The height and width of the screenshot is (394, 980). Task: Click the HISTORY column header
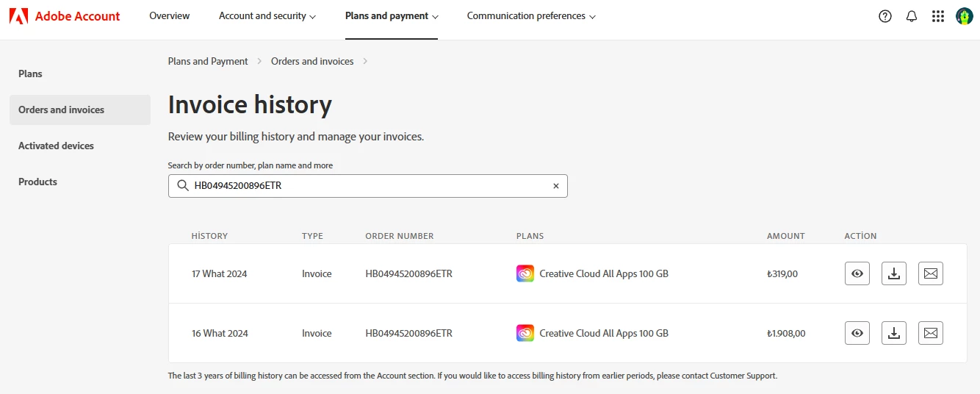point(209,236)
